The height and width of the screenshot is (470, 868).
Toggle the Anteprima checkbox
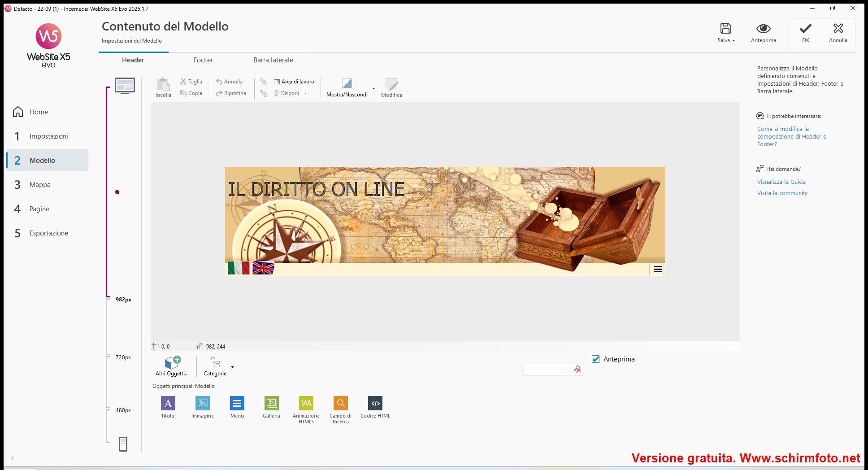[596, 359]
